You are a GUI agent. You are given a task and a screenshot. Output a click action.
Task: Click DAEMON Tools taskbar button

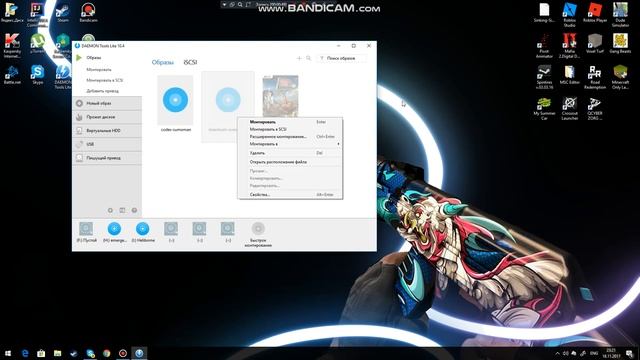[x=139, y=353]
